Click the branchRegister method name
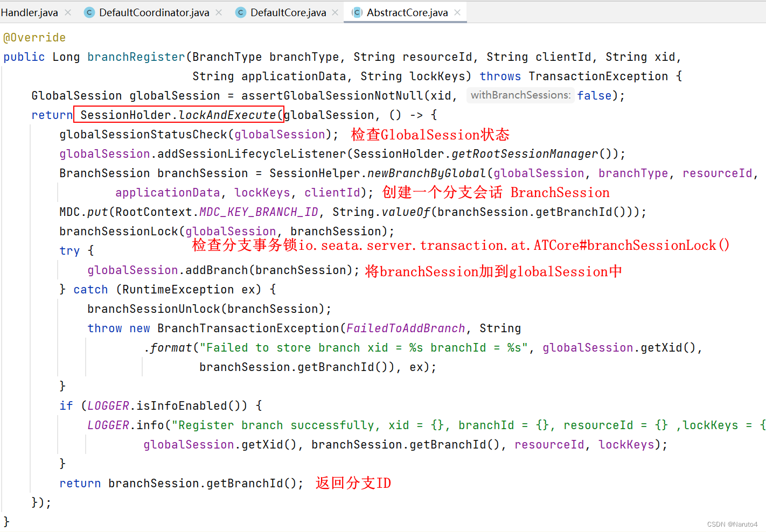 click(136, 57)
